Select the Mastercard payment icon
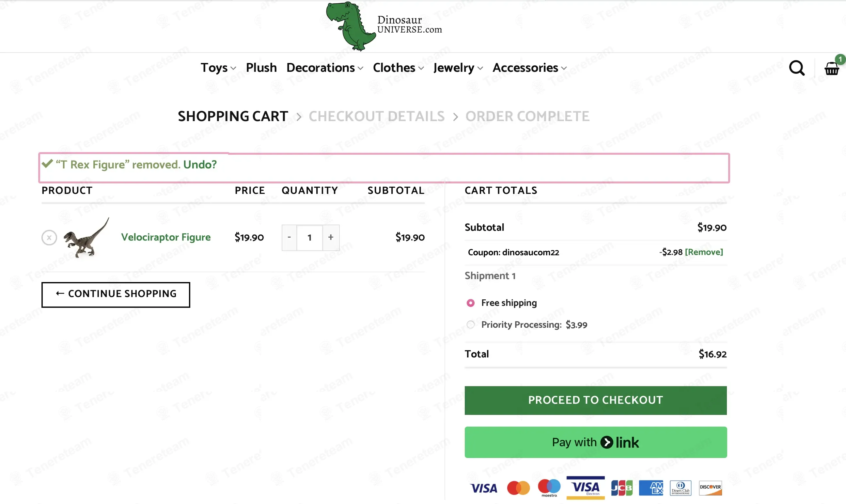The height and width of the screenshot is (504, 846). click(x=518, y=488)
